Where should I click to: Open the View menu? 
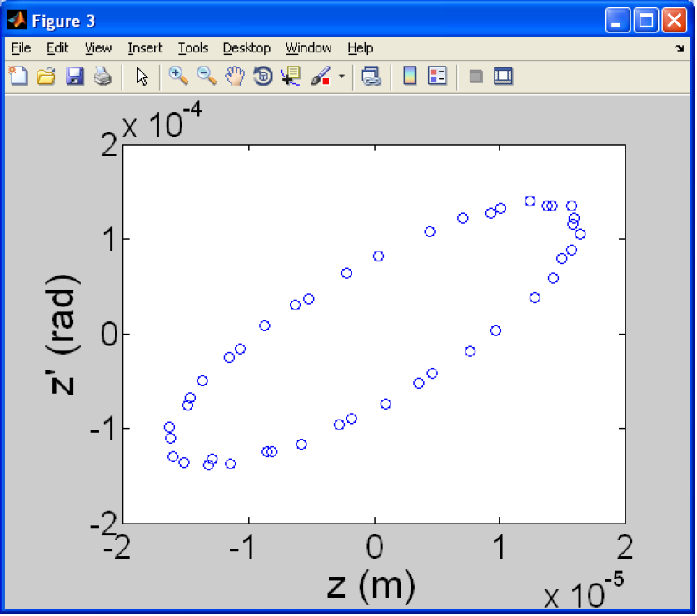pos(98,48)
